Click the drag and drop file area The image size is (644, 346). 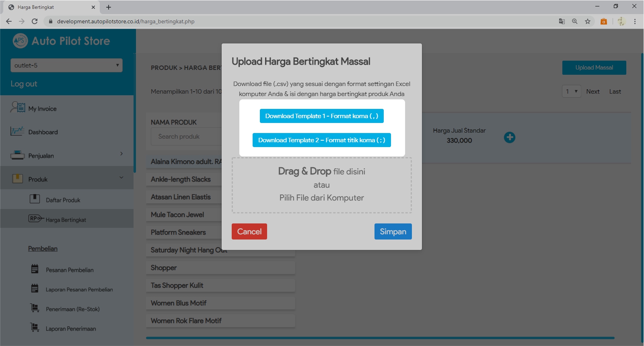coord(321,185)
